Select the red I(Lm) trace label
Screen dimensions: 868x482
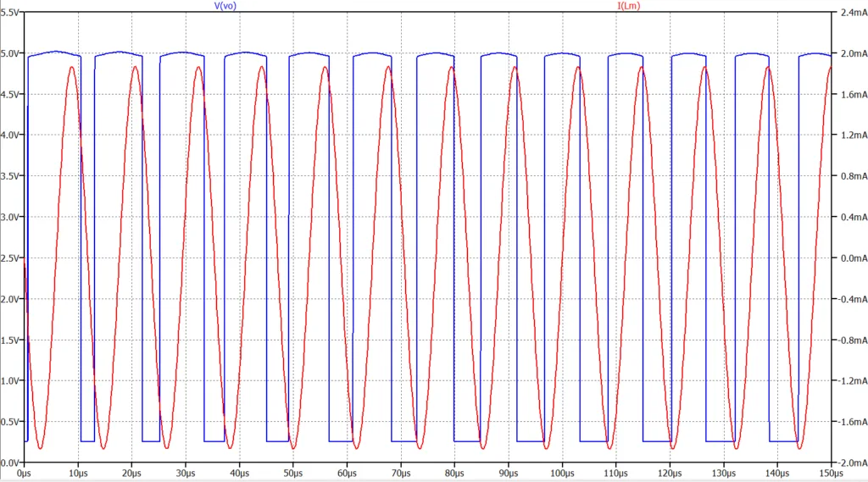(x=628, y=6)
